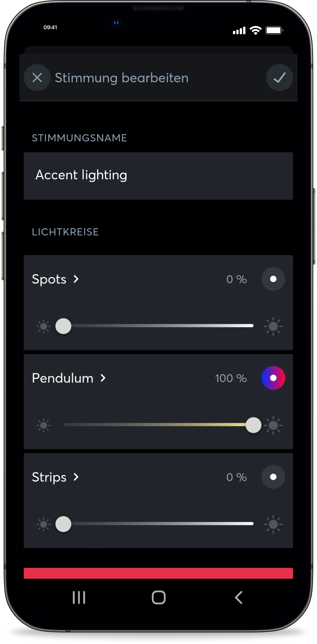The image size is (317, 644).
Task: Tap the red button at the bottom
Action: tap(158, 573)
